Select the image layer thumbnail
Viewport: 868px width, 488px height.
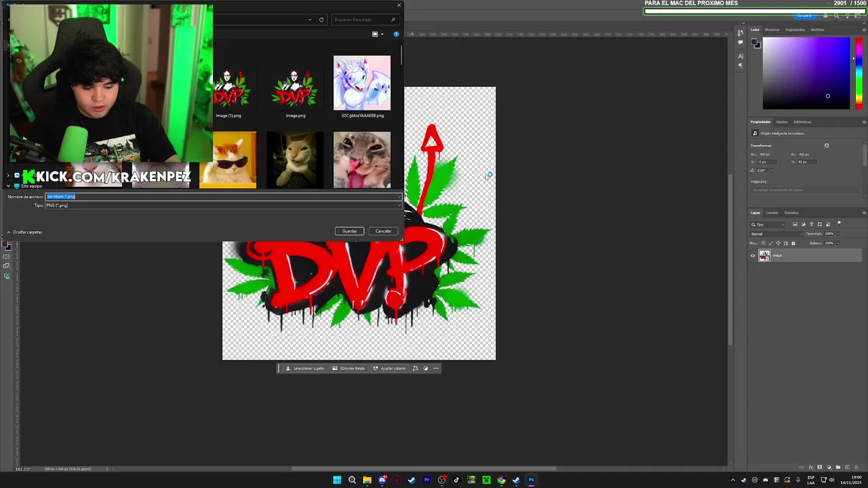pyautogui.click(x=764, y=256)
